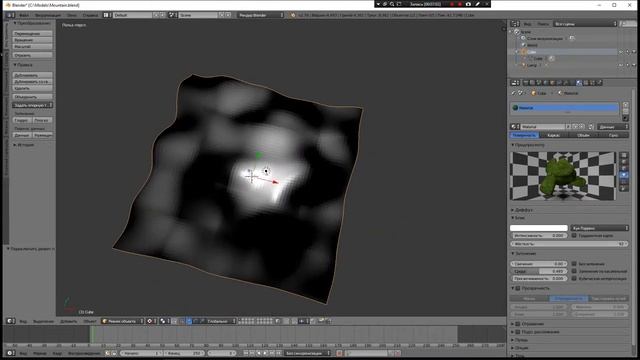Enable the Градиентная карта checkbox

click(x=574, y=236)
